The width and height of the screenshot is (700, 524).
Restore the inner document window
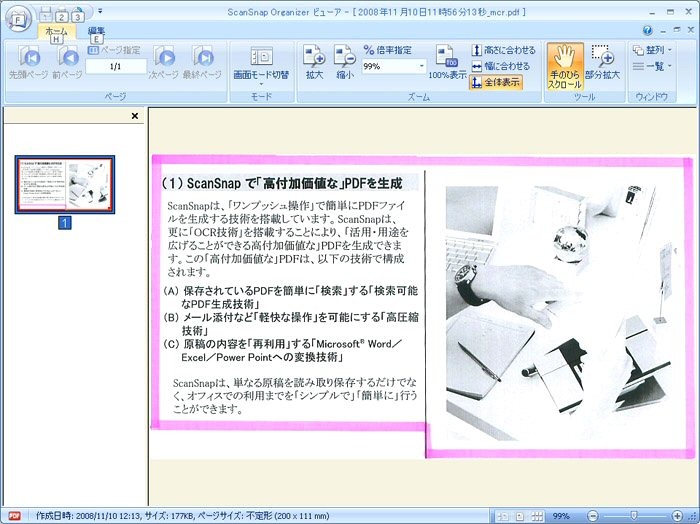click(677, 30)
